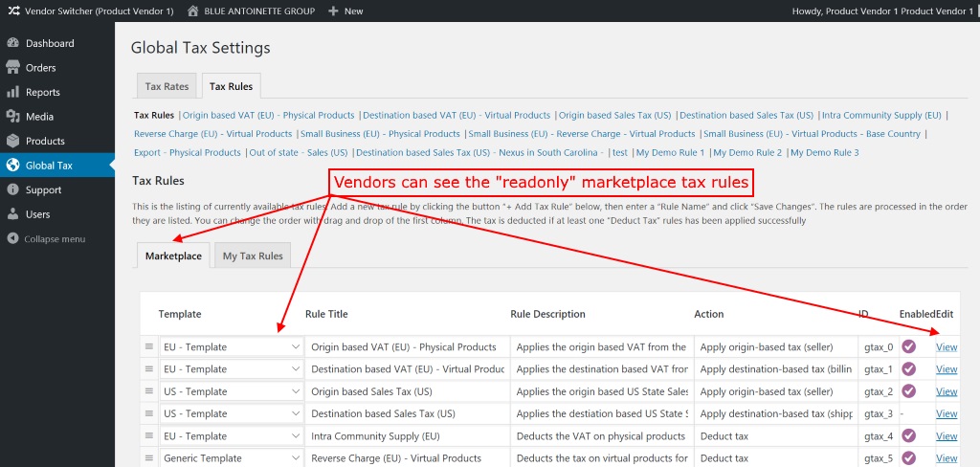Select the Marketplace tab

click(x=173, y=256)
